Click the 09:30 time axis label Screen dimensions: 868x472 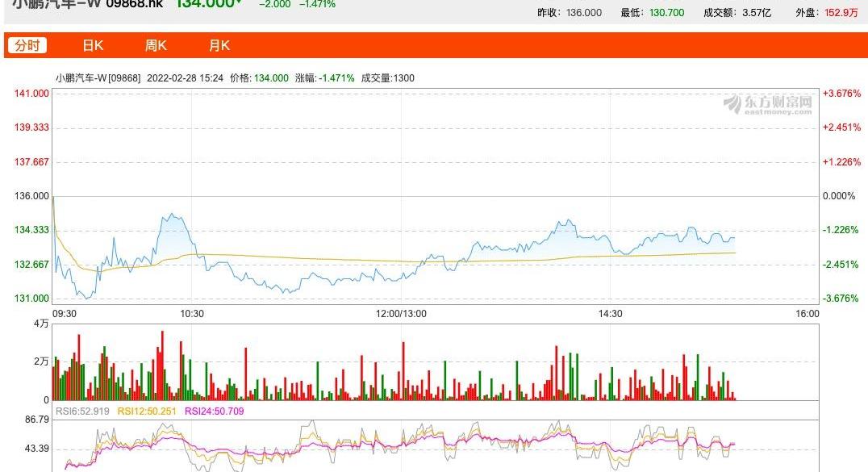65,314
